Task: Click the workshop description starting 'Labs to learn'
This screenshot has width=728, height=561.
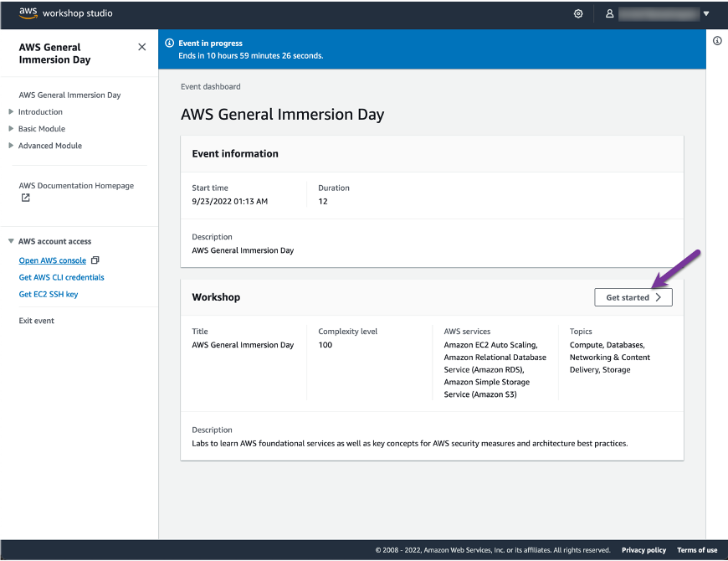Action: (x=409, y=444)
